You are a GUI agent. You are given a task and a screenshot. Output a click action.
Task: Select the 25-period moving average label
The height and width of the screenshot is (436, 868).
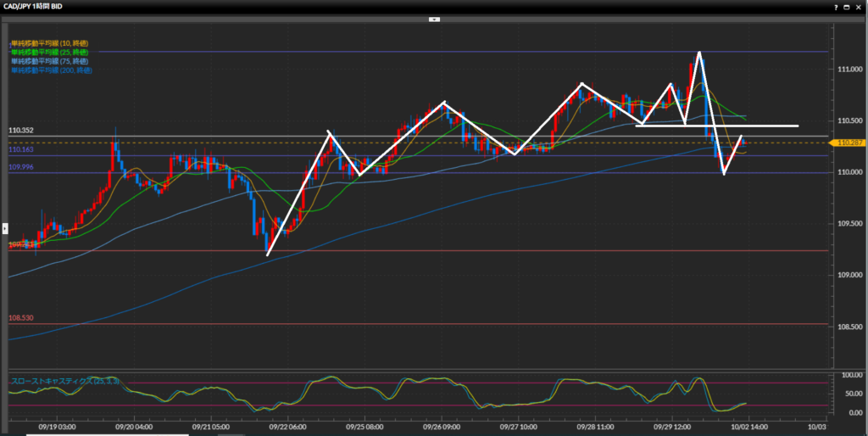tap(50, 52)
